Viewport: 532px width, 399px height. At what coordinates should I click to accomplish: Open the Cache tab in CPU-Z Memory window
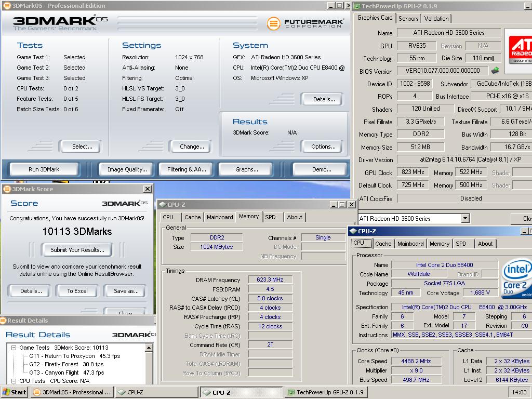[x=192, y=217]
